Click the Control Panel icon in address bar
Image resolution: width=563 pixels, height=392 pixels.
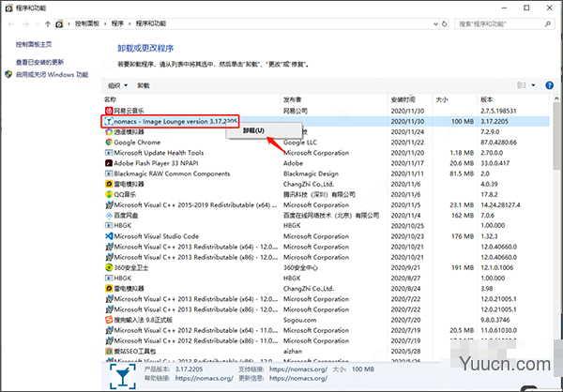tap(60, 24)
